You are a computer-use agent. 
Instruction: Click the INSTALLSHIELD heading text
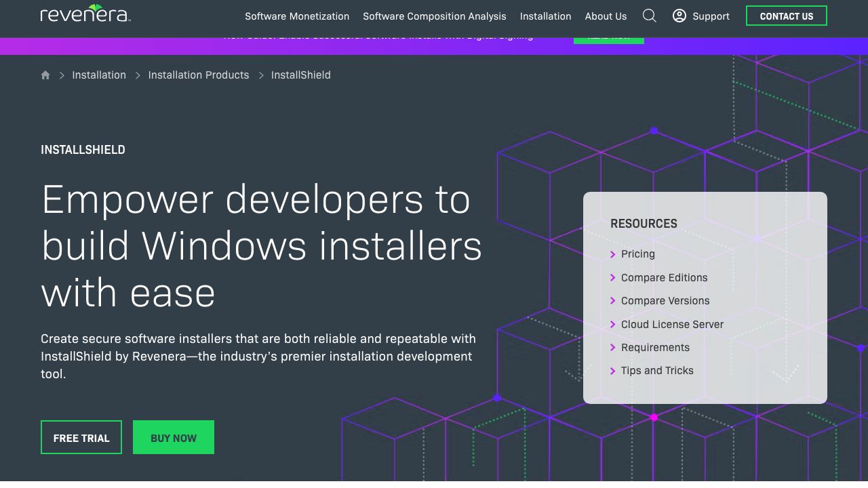tap(83, 150)
